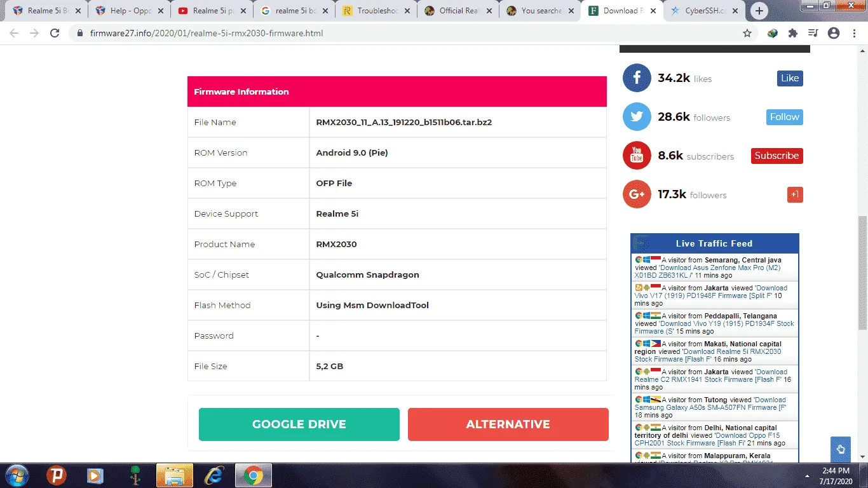
Task: Click the page vertical scrollbar thumb
Action: (x=862, y=273)
